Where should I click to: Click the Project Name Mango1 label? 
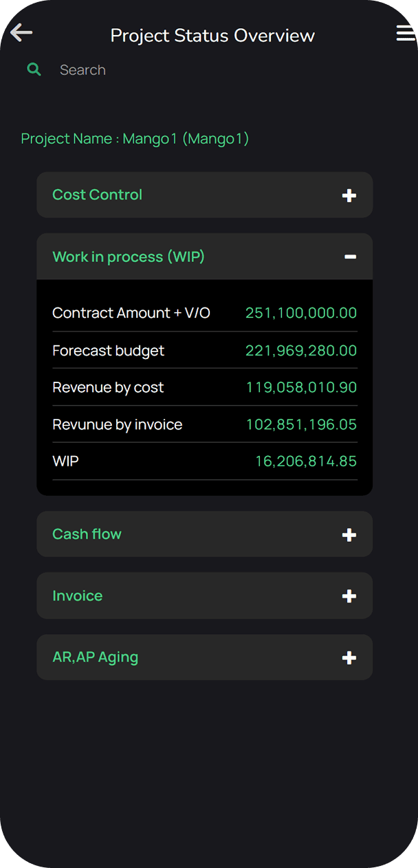tap(135, 139)
